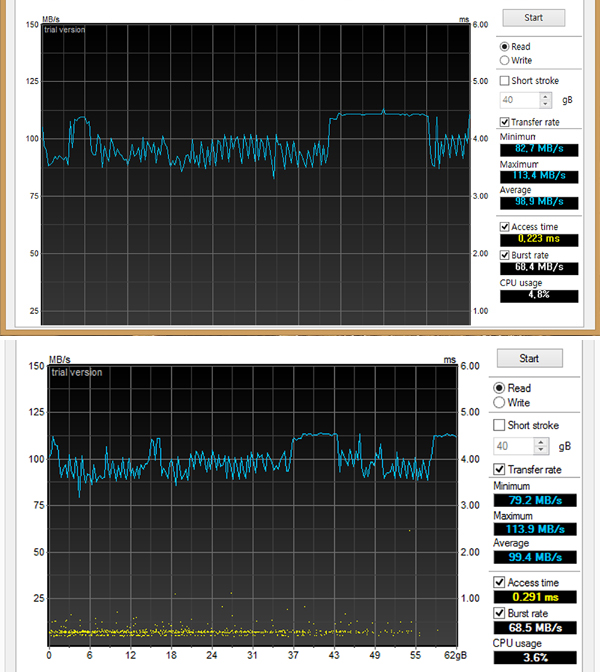
Task: Select the Write radio button in upper panel
Action: (504, 60)
